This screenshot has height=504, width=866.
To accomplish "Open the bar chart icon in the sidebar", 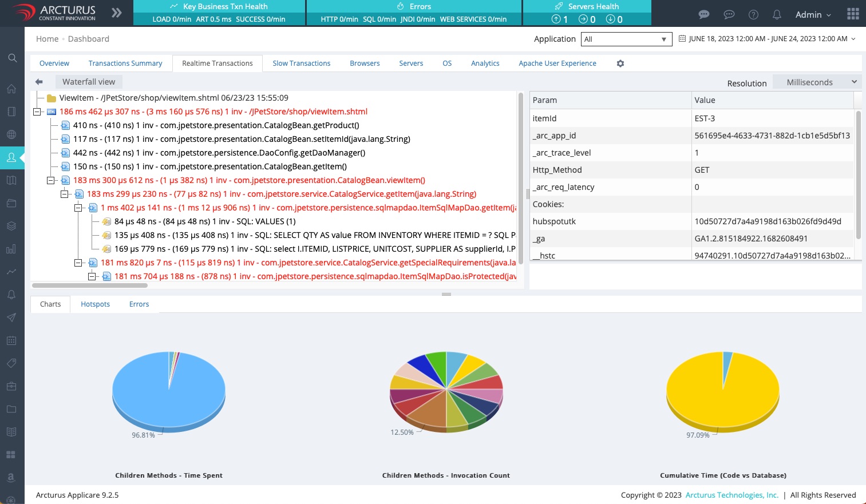I will 11,249.
